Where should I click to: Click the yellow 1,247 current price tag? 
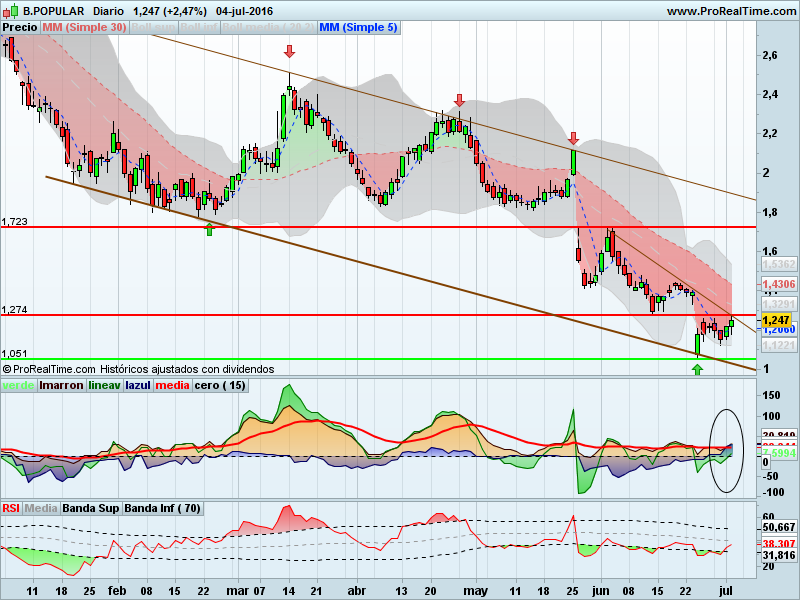[776, 320]
